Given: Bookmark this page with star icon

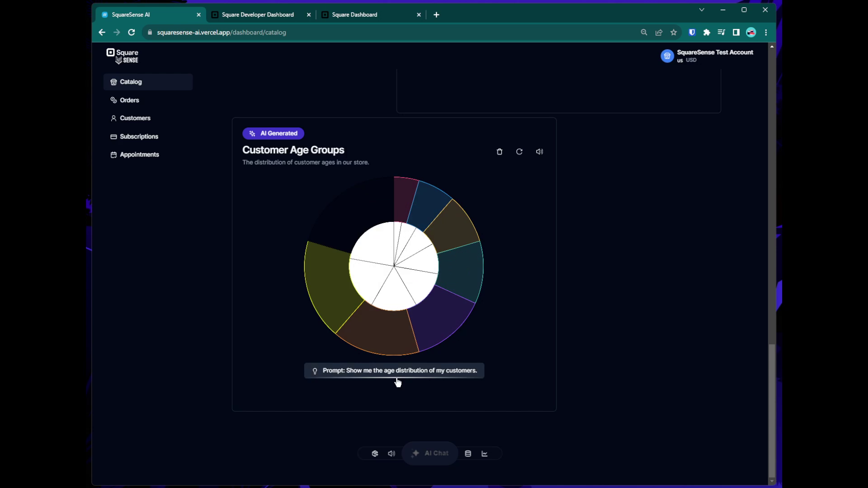Looking at the screenshot, I should coord(674,33).
